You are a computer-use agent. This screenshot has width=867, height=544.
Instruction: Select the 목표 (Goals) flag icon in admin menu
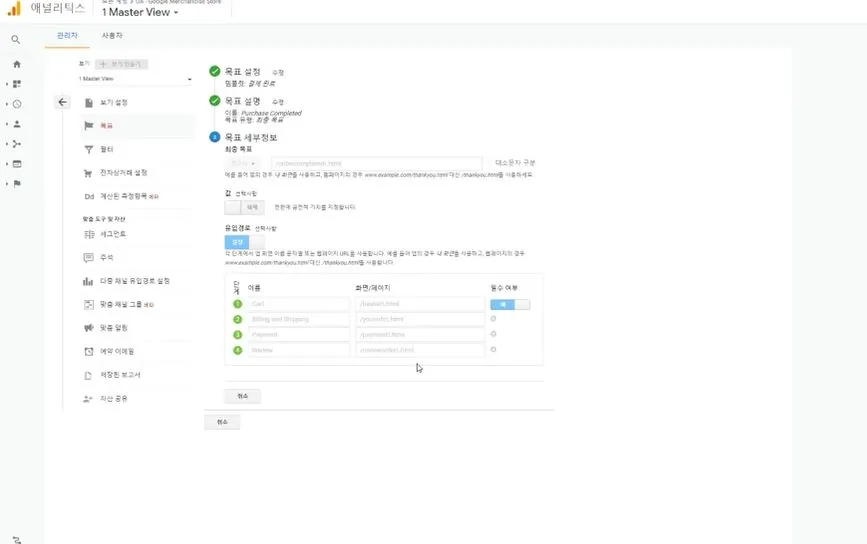(88, 126)
